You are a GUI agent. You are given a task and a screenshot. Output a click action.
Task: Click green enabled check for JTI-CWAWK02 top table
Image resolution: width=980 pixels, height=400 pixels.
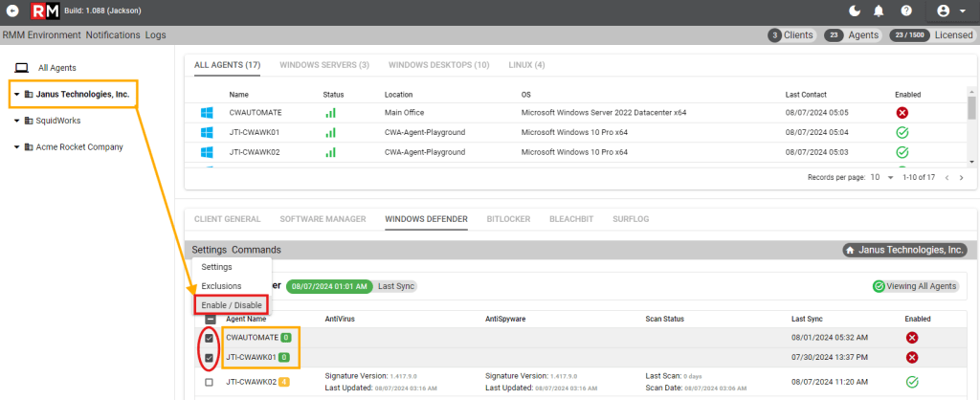click(x=902, y=152)
